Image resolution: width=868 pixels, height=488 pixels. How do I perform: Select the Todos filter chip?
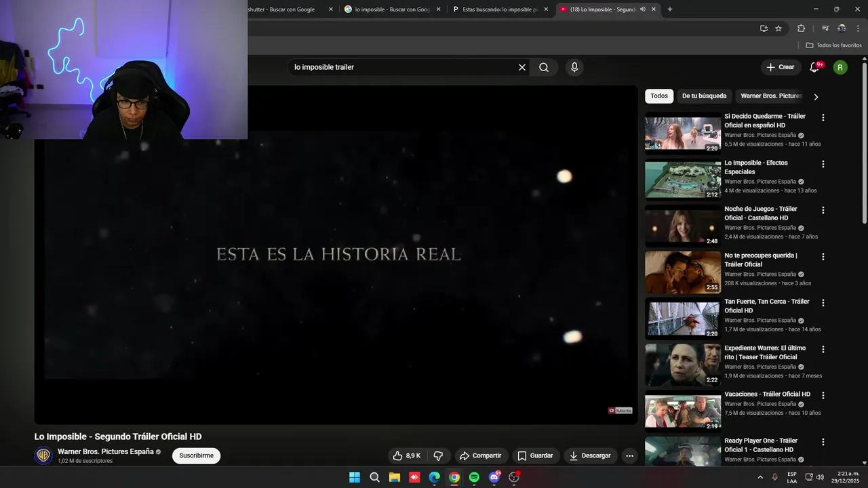[659, 96]
